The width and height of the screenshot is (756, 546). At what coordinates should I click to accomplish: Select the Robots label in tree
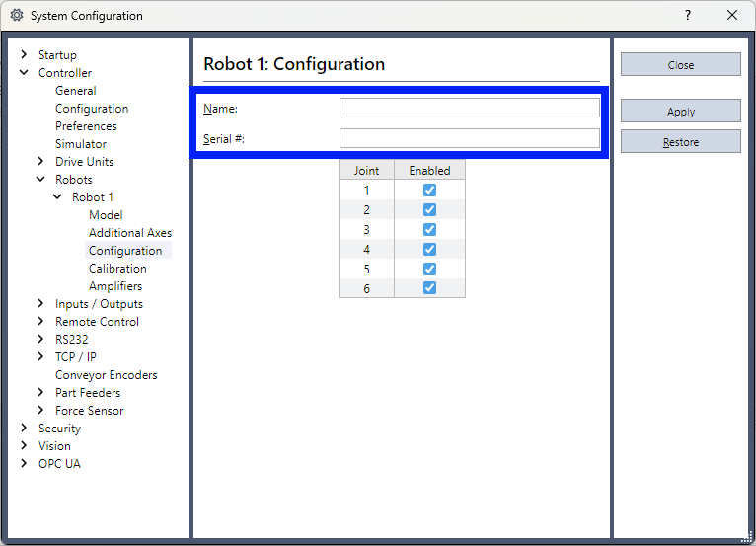pos(73,180)
